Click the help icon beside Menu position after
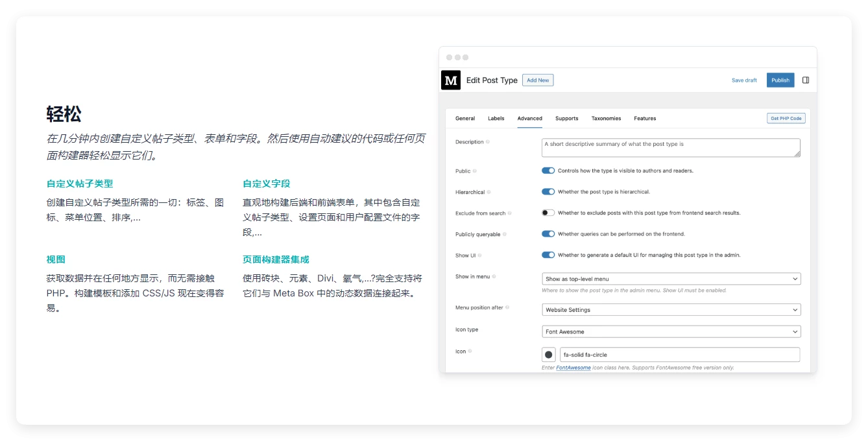Viewport: 868px width, 441px height. [x=507, y=307]
